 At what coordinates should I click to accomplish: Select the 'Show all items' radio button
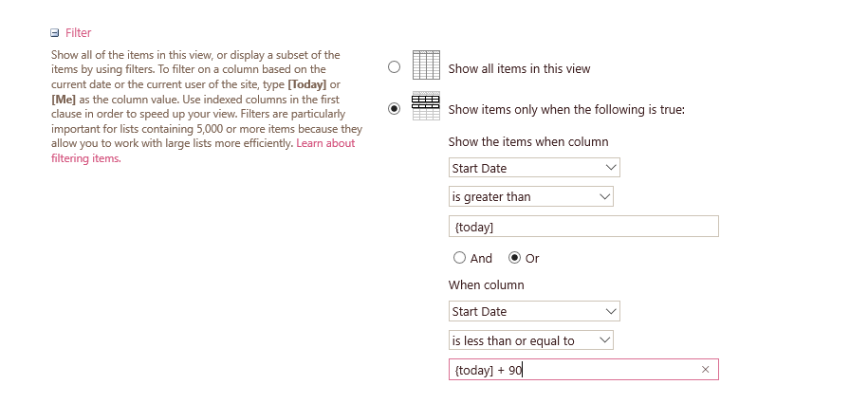(395, 67)
